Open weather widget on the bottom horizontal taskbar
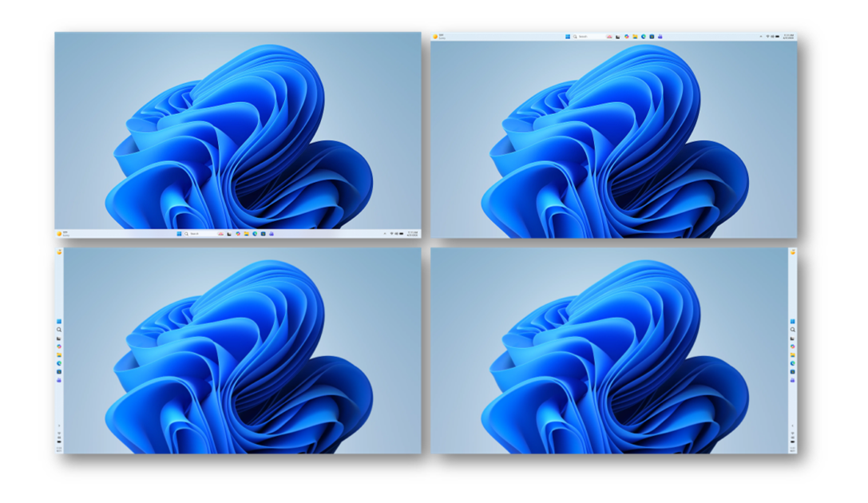 coord(62,234)
